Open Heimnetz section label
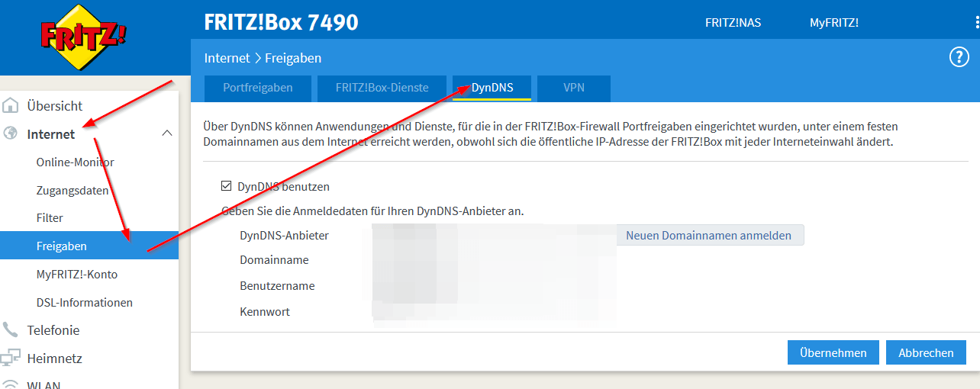This screenshot has width=980, height=389. tap(55, 358)
